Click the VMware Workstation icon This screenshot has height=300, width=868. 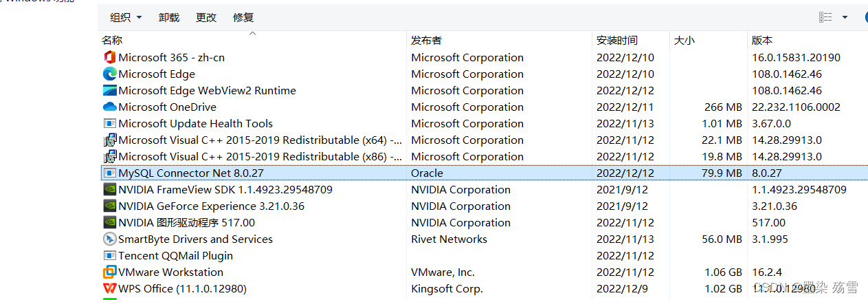pos(109,272)
